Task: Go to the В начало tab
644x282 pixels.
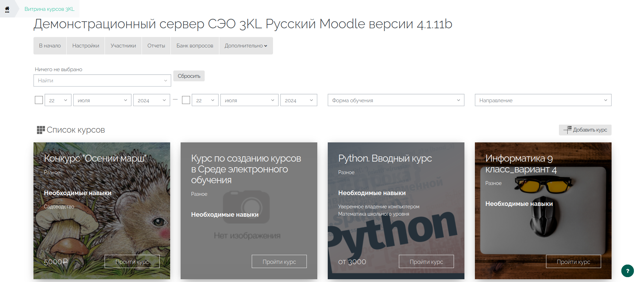Action: click(50, 46)
